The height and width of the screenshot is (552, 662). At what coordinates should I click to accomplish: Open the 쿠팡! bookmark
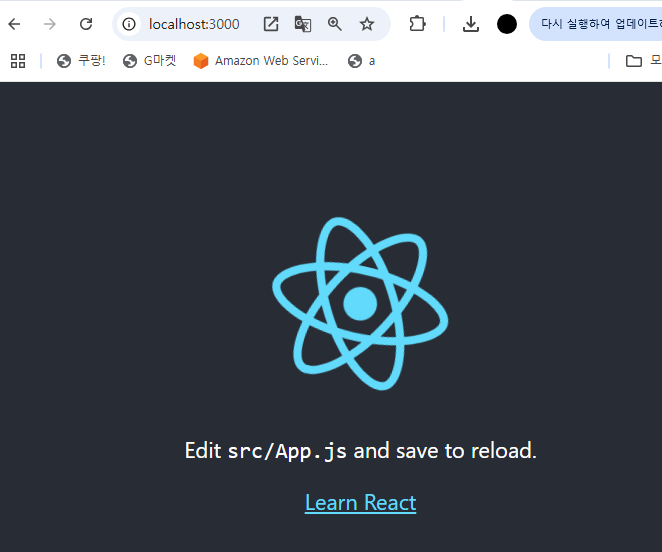click(81, 61)
